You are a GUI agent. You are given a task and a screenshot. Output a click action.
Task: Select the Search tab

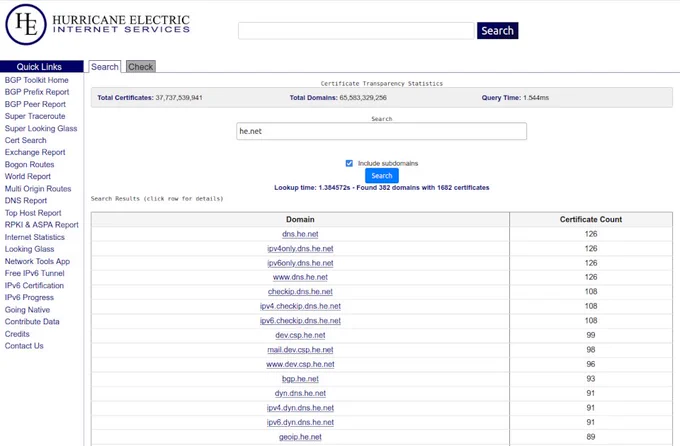[x=105, y=67]
